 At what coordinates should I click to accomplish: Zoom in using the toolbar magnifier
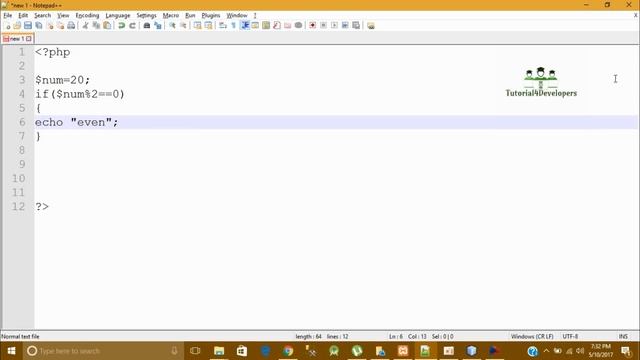[x=172, y=26]
